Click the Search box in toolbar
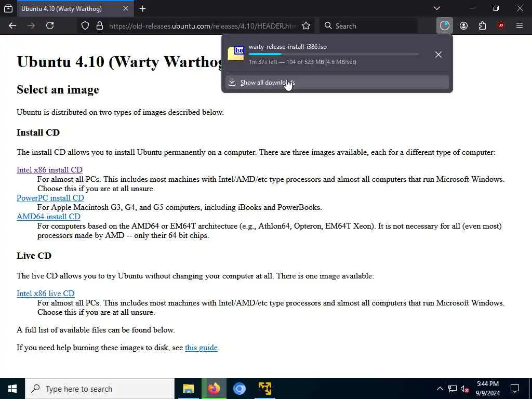 tap(369, 26)
